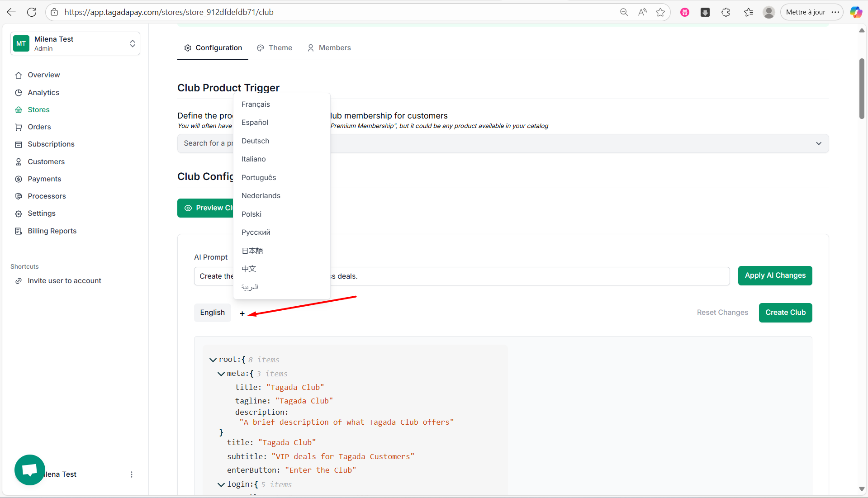This screenshot has height=498, width=868.
Task: Open favorites list icon
Action: point(749,12)
